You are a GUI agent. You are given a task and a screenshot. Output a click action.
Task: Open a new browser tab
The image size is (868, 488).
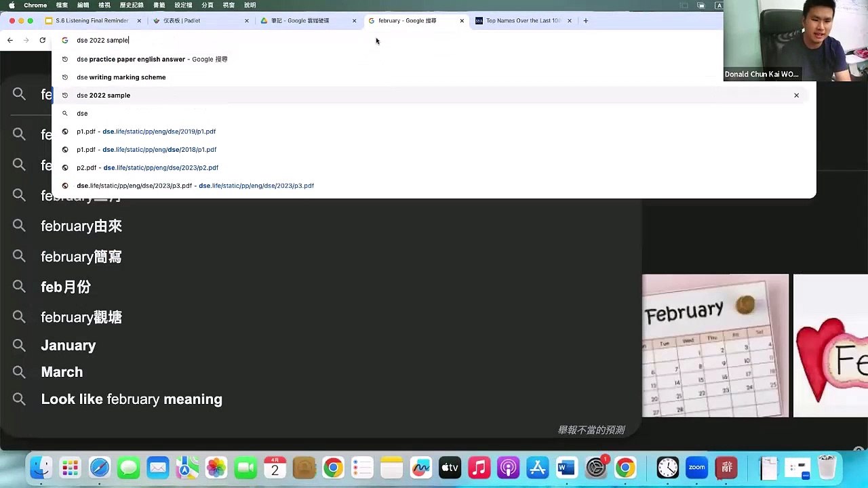[586, 21]
